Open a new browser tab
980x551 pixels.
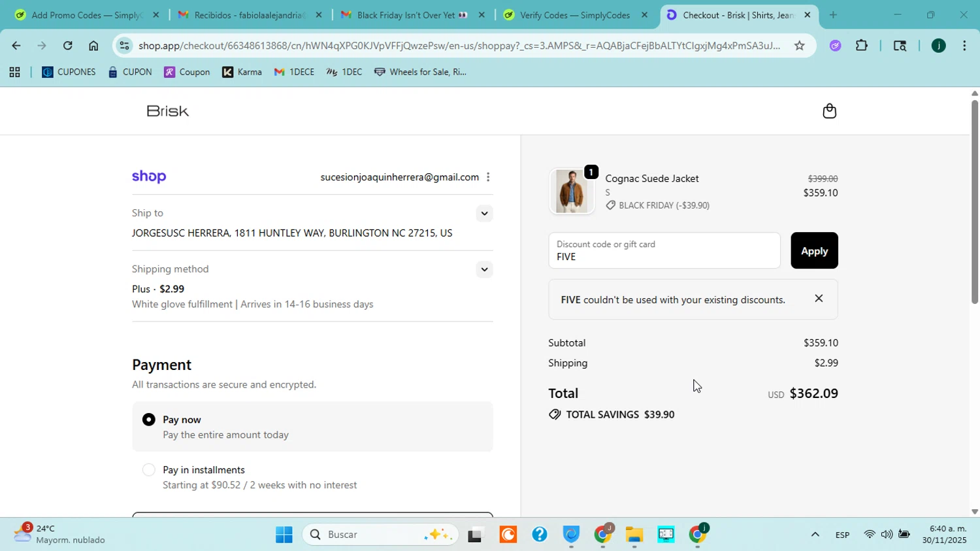point(833,14)
